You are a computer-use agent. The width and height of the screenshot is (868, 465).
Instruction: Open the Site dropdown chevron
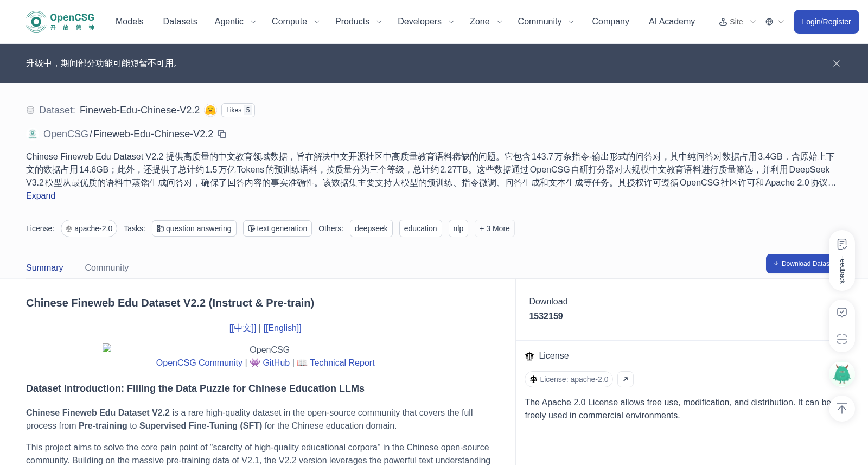coord(753,22)
